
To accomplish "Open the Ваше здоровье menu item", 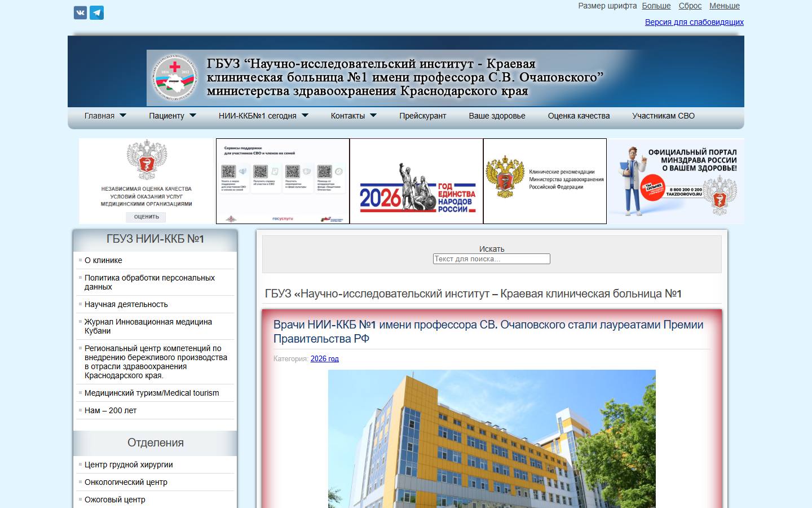I will 497,116.
